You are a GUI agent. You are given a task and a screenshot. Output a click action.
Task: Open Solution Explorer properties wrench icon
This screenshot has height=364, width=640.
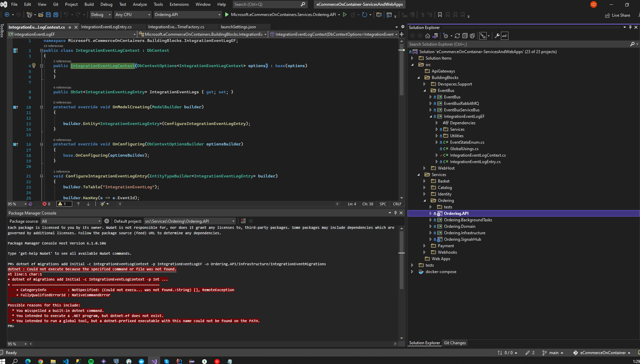[x=497, y=36]
